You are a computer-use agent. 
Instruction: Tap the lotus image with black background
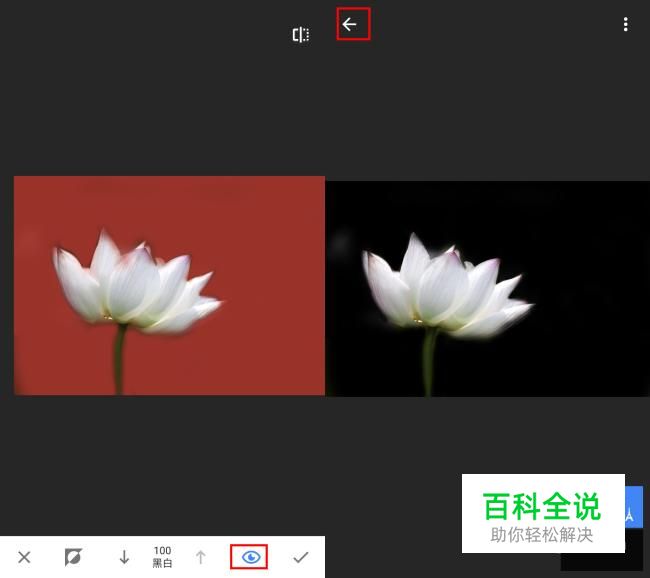488,289
